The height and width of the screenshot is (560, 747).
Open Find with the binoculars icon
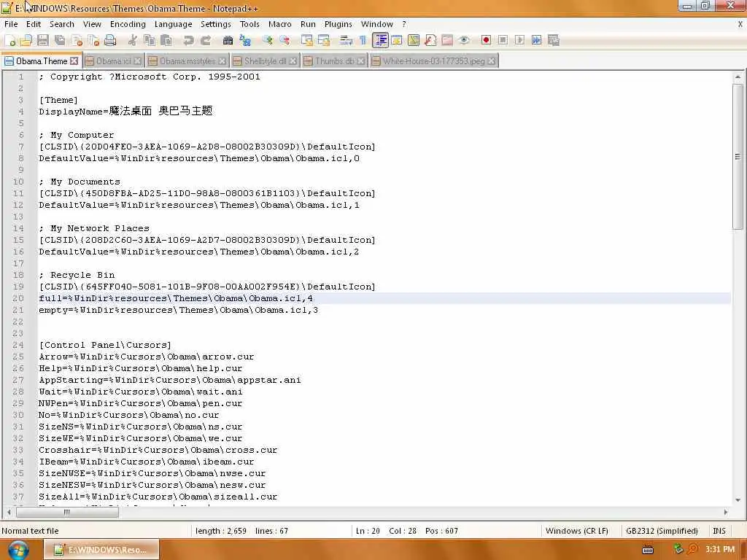[x=228, y=41]
